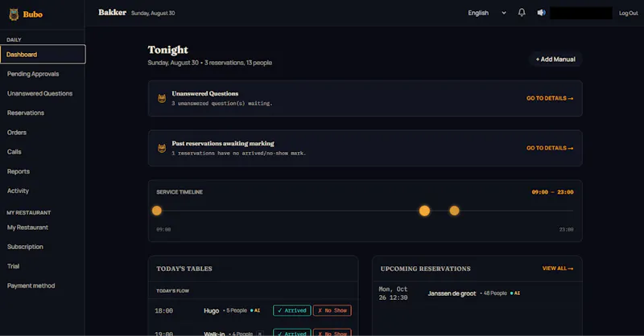The height and width of the screenshot is (336, 644).
Task: Open Trial in the sidebar
Action: click(13, 266)
